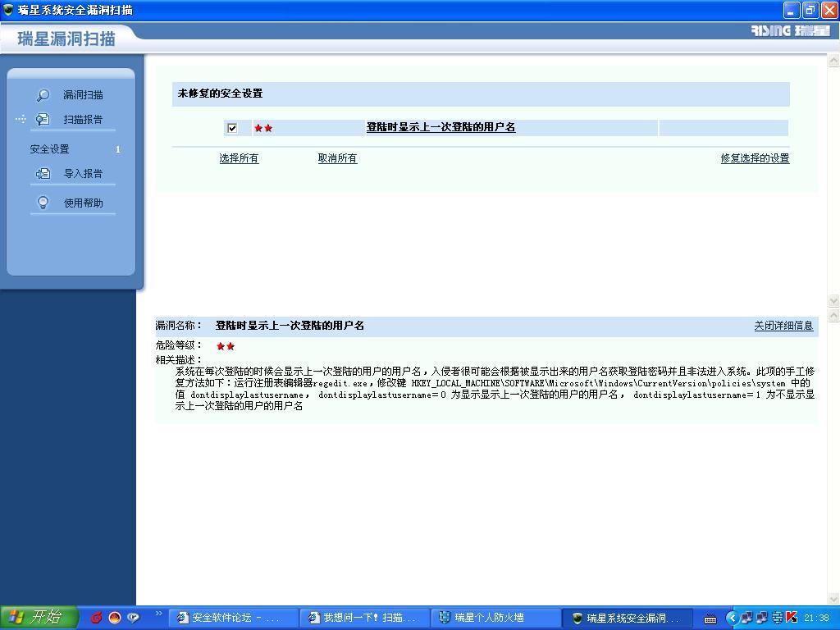Image resolution: width=840 pixels, height=630 pixels.
Task: Switch to 瑞星系统安全漏洞 taskbar button
Action: click(x=628, y=618)
